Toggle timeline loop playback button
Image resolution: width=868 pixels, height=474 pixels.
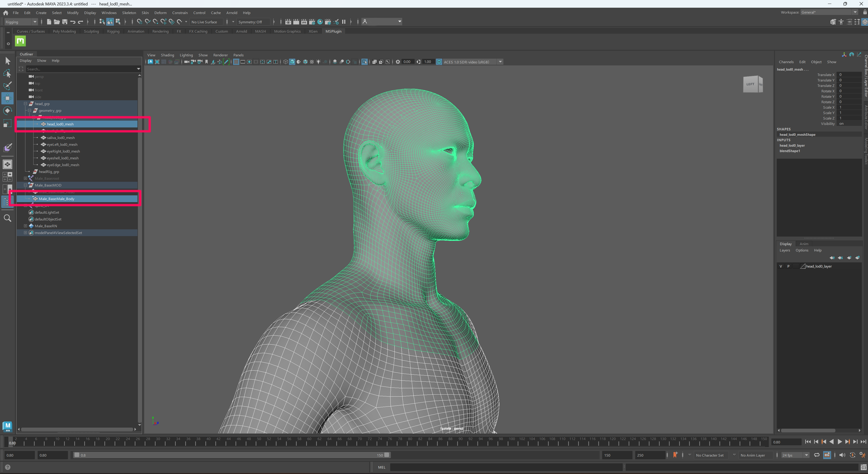pyautogui.click(x=817, y=455)
